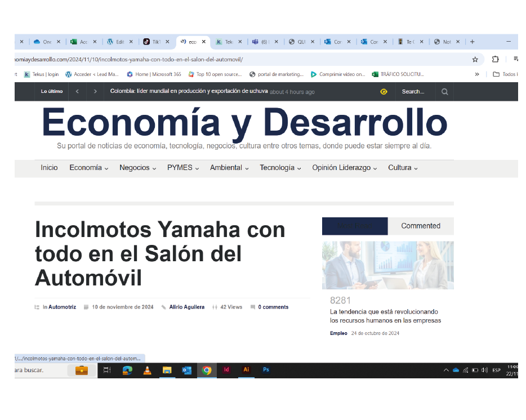Switch to the Commented tab
This screenshot has width=526, height=420.
[420, 226]
